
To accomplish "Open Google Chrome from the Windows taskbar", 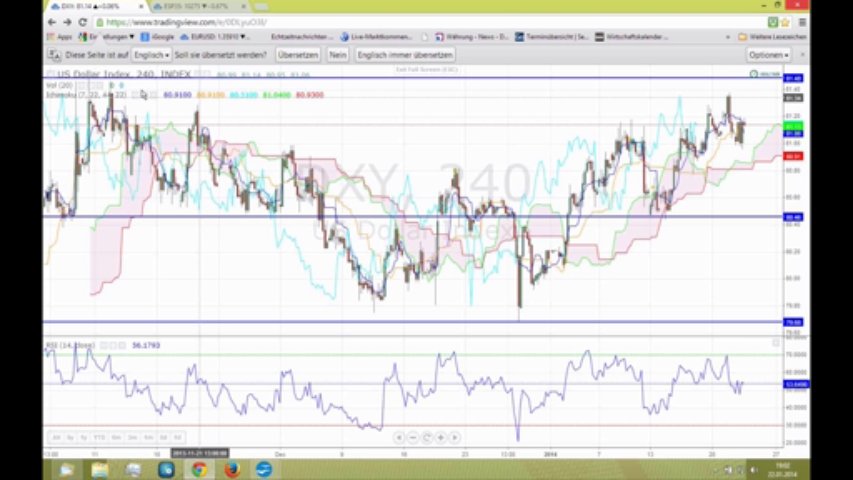I will 198,469.
